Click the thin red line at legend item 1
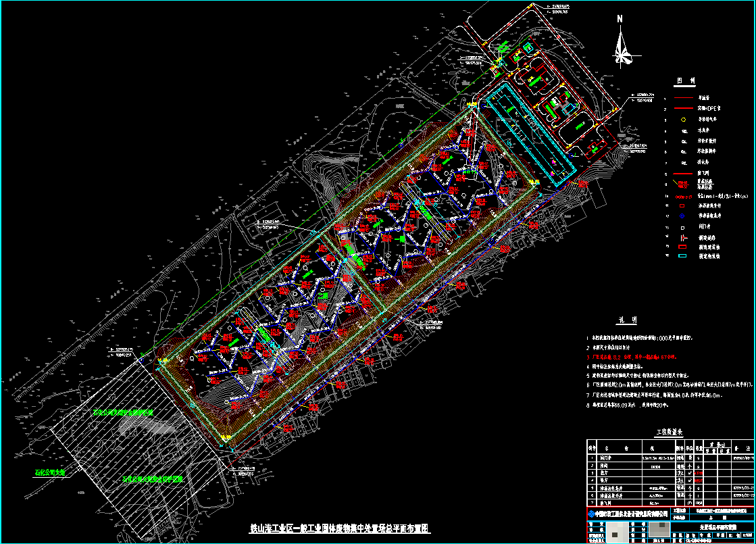756x544 pixels. click(684, 97)
